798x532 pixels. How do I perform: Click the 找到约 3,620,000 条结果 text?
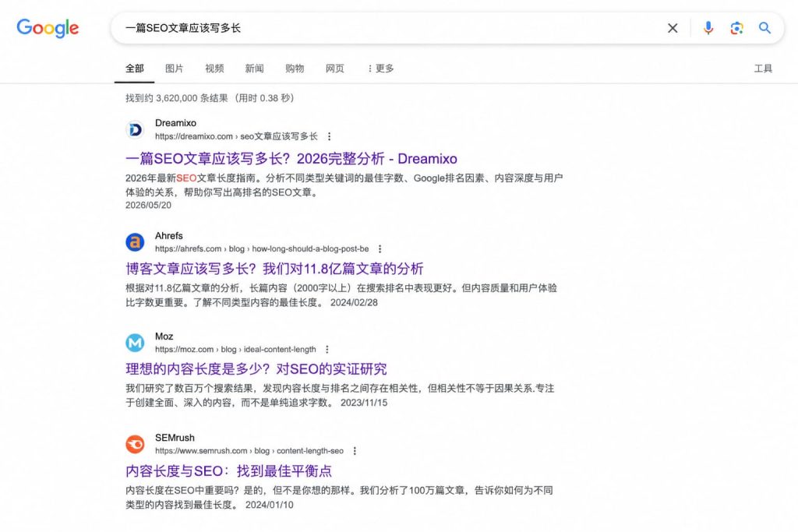(x=177, y=98)
